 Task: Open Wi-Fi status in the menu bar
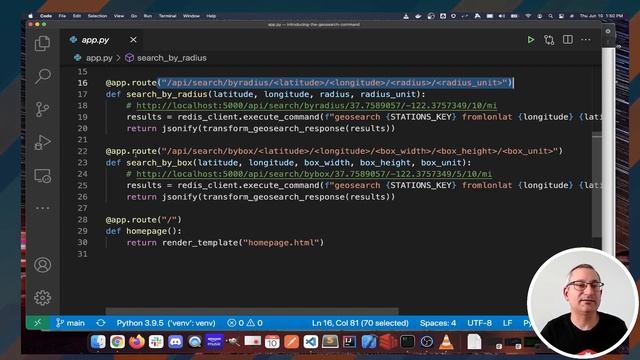528,16
